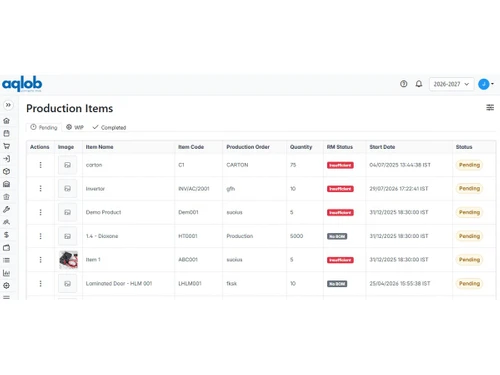Viewport: 500px width, 375px height.
Task: Select the item name 'Laminated Door - HLM 001'
Action: point(119,284)
